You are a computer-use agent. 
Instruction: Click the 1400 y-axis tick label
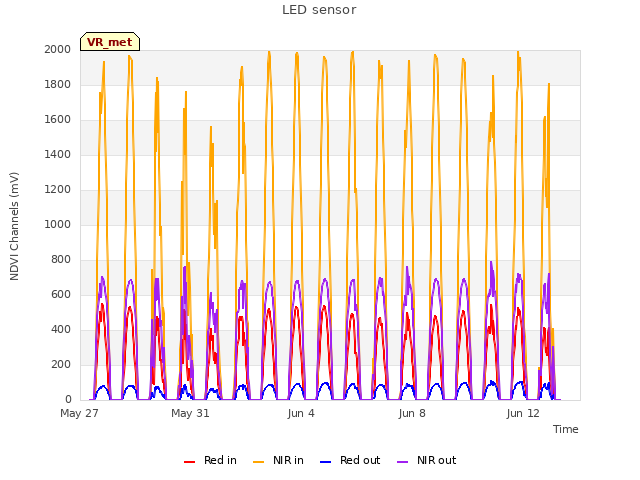(58, 154)
